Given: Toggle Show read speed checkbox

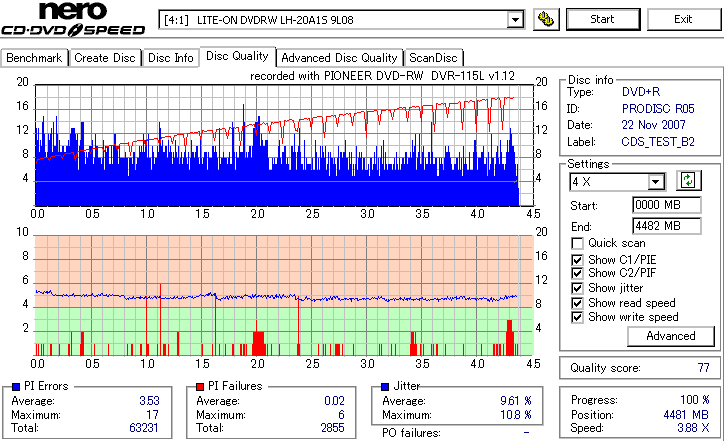Looking at the screenshot, I should [577, 303].
